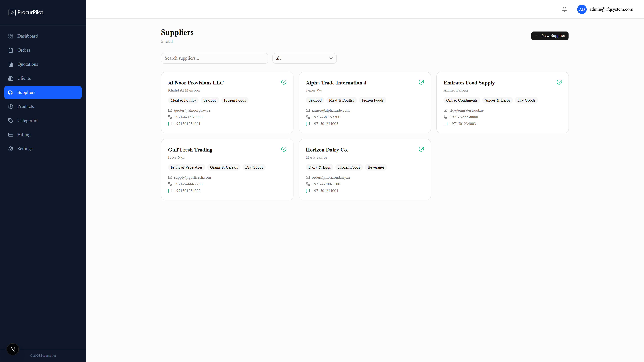The width and height of the screenshot is (644, 362).
Task: Click contact name Maria Santos
Action: pyautogui.click(x=316, y=157)
